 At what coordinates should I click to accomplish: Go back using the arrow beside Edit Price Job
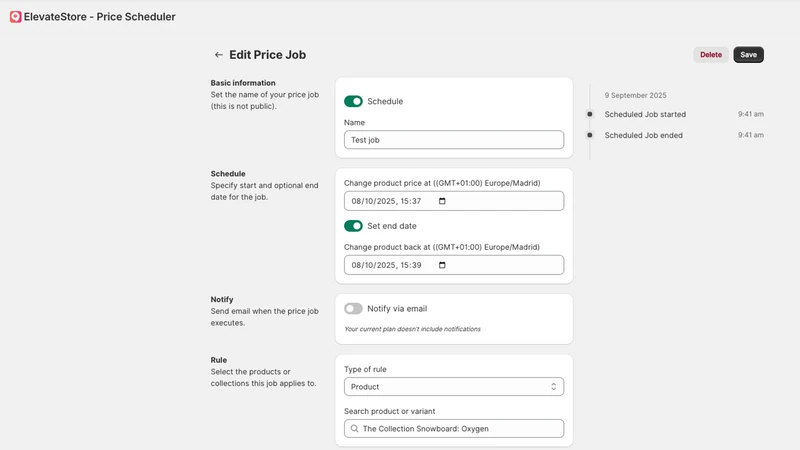(x=218, y=55)
